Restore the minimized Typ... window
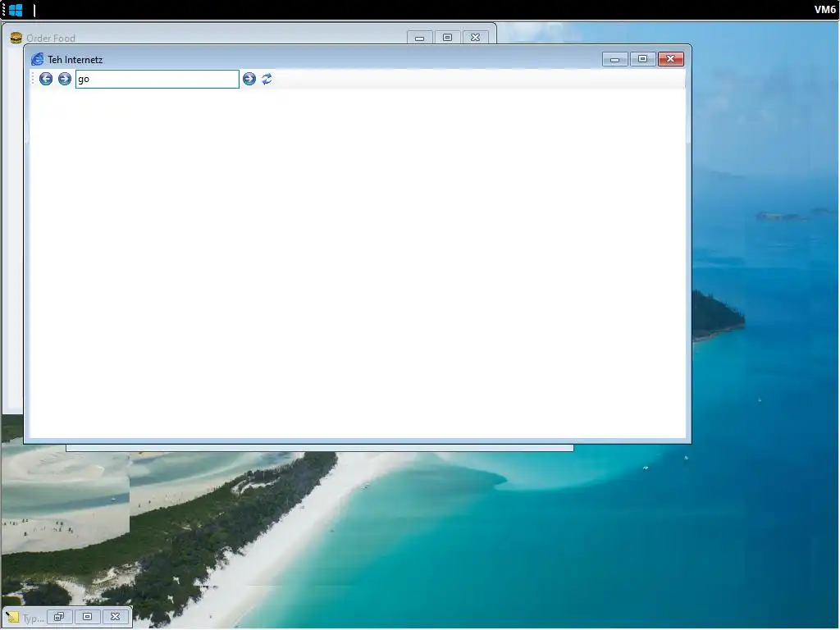 (59, 617)
